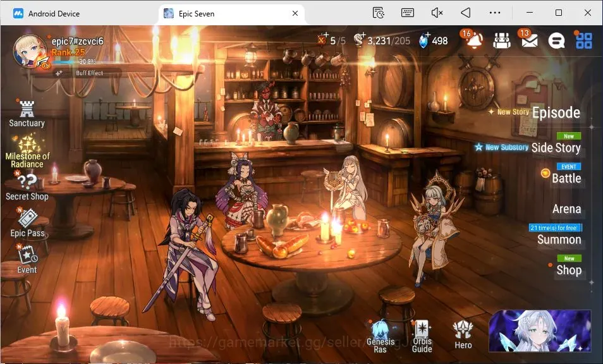
Task: Open the Episode menu
Action: 556,112
